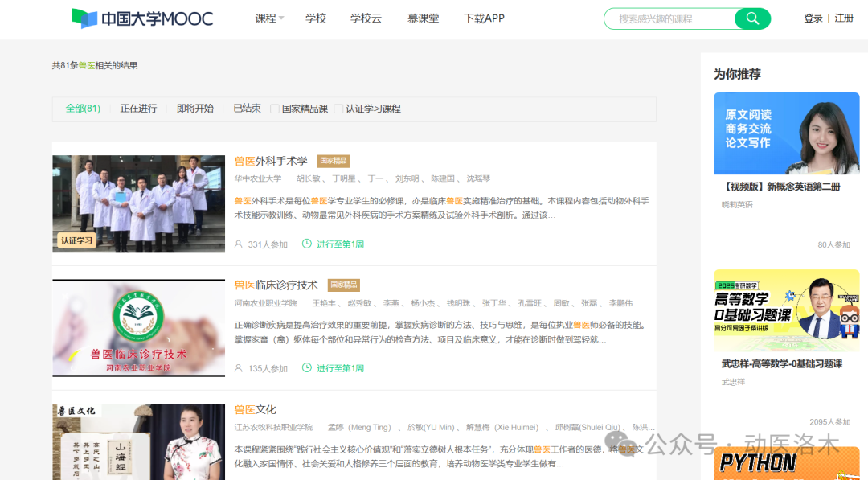Expand the 课程 dropdown in navigation
Image resolution: width=868 pixels, height=480 pixels.
pyautogui.click(x=269, y=18)
